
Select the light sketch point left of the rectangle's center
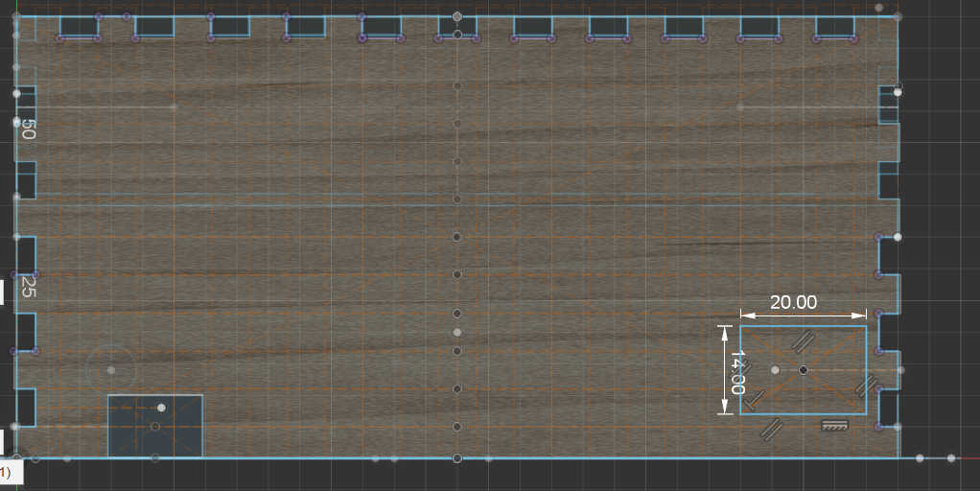(x=775, y=370)
